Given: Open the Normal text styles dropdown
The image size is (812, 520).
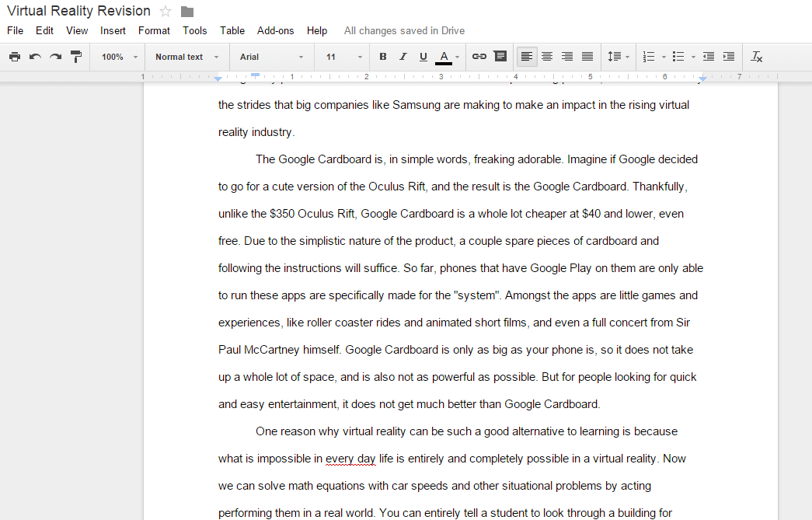Looking at the screenshot, I should point(187,57).
